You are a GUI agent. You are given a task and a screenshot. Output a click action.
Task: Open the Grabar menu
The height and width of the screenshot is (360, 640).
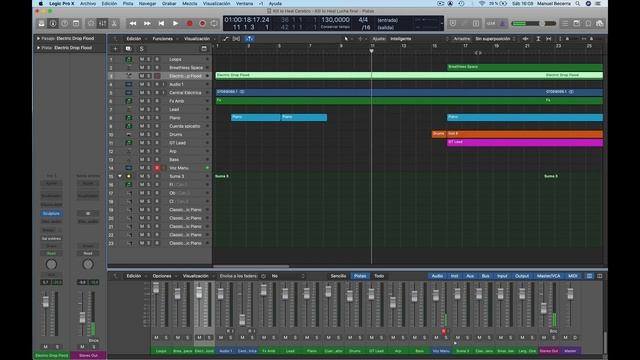[169, 3]
